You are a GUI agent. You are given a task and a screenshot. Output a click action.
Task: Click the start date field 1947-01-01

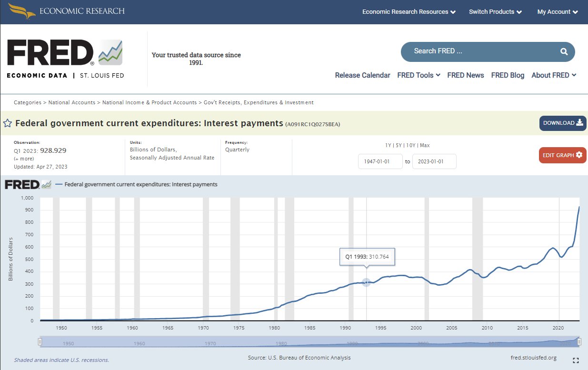380,161
